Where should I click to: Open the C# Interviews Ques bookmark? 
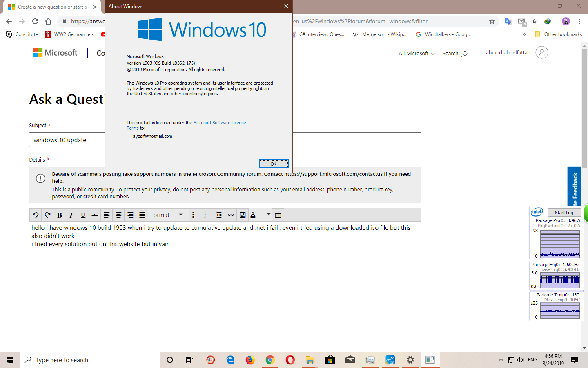pos(318,34)
